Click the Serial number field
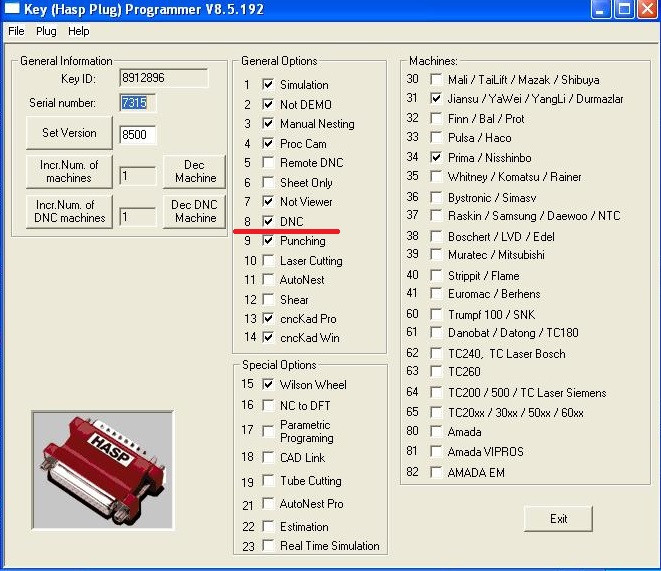The image size is (661, 571). pyautogui.click(x=137, y=103)
